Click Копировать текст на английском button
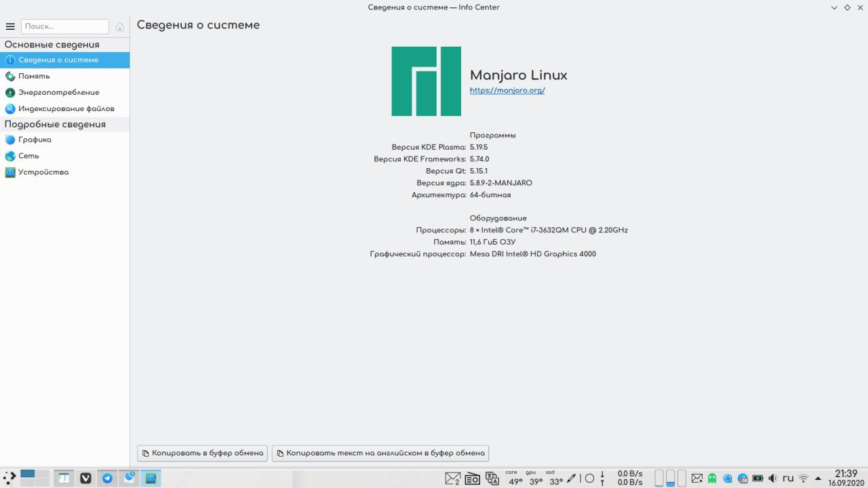This screenshot has width=868, height=488. [x=380, y=453]
